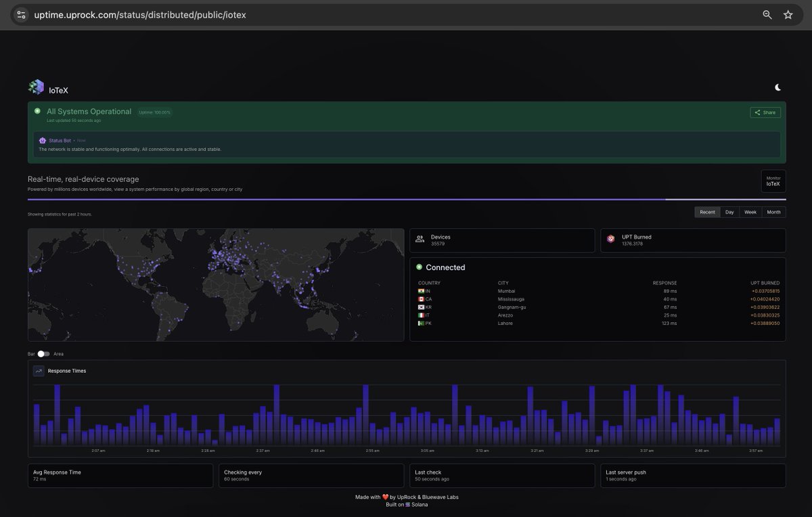Click the Status Bot avatar icon
The height and width of the screenshot is (517, 812).
click(x=43, y=141)
